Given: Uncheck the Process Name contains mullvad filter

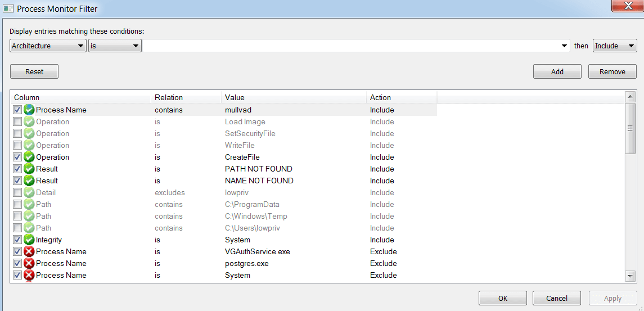Looking at the screenshot, I should 17,110.
